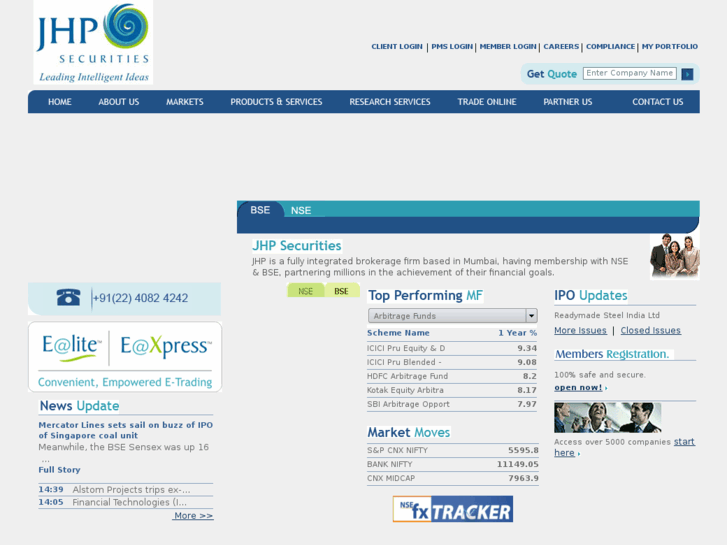Open Mercator Lines news headline
Viewport: 727px width, 545px height.
pyautogui.click(x=126, y=430)
